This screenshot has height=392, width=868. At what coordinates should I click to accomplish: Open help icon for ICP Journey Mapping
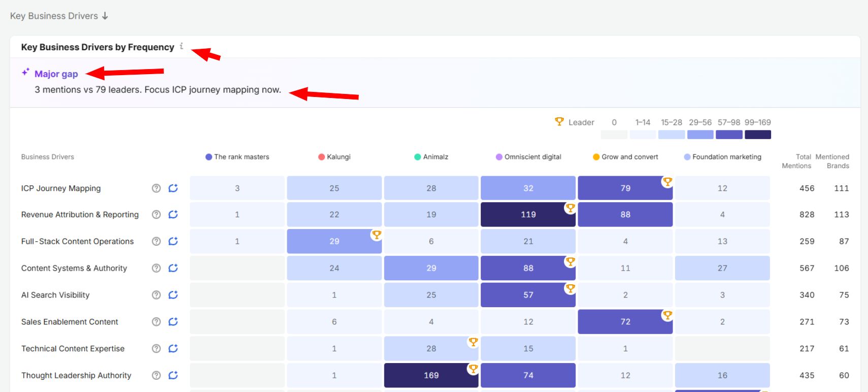(156, 188)
